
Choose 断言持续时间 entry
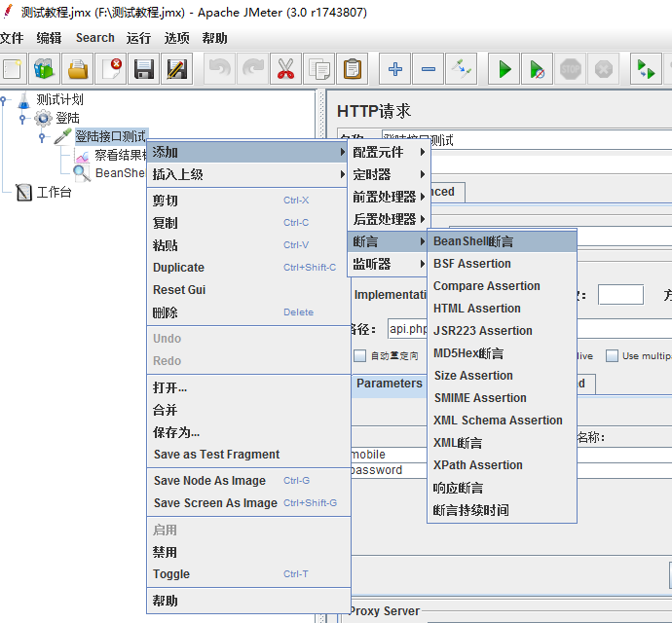click(502, 510)
